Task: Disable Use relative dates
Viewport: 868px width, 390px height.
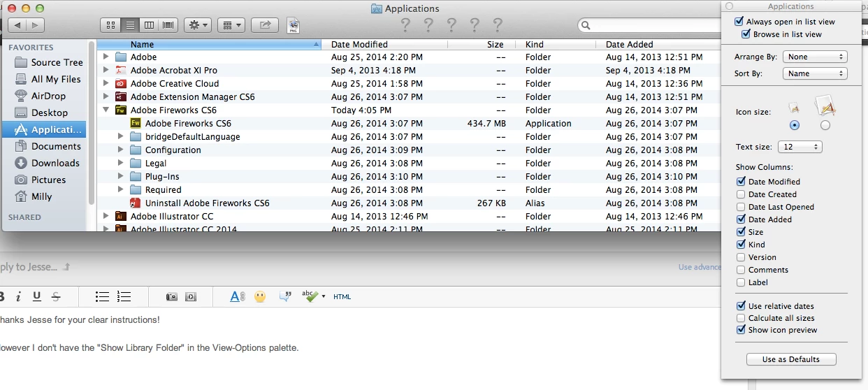Action: point(741,306)
